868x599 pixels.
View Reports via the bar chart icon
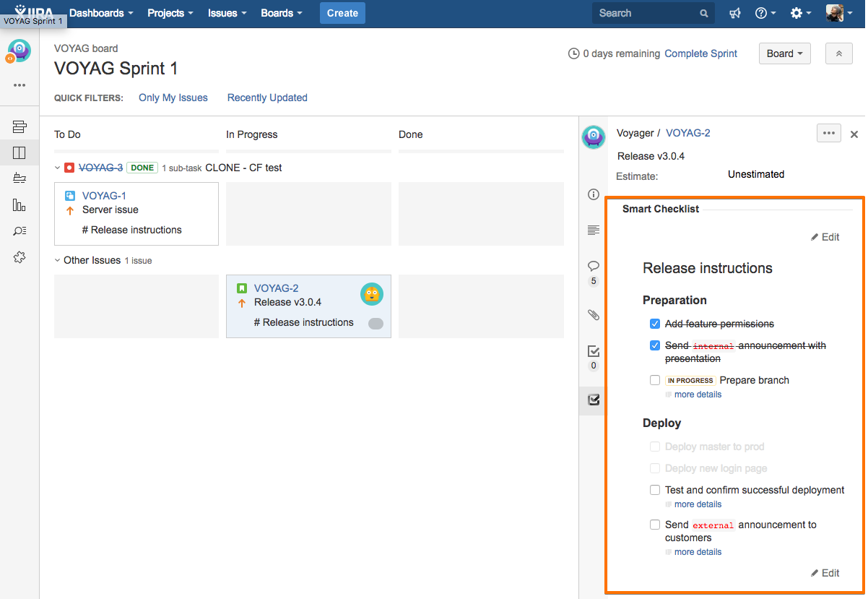[19, 204]
